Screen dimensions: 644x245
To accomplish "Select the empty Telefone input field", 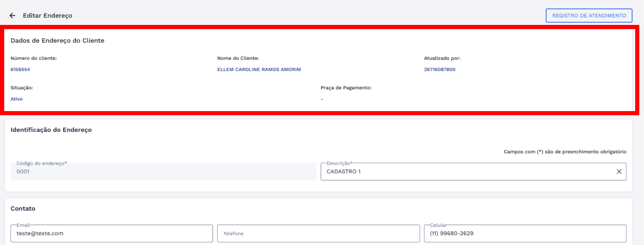I will (318, 234).
